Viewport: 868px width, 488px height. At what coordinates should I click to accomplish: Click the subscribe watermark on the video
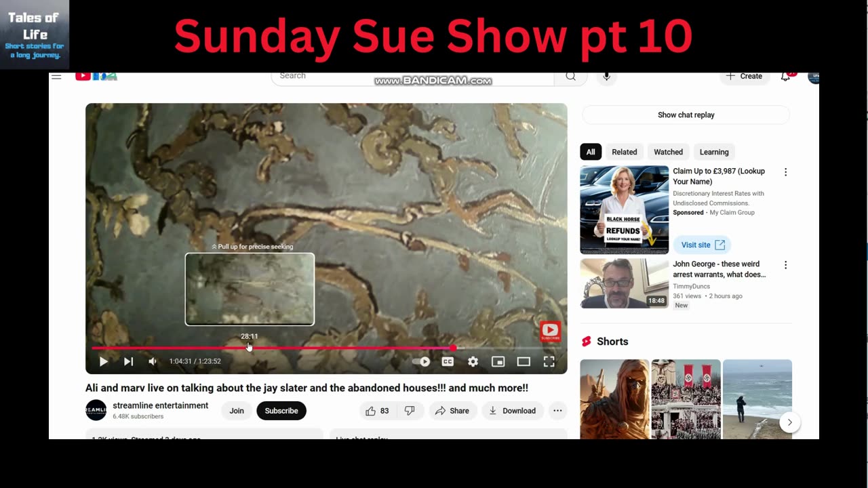pyautogui.click(x=550, y=331)
